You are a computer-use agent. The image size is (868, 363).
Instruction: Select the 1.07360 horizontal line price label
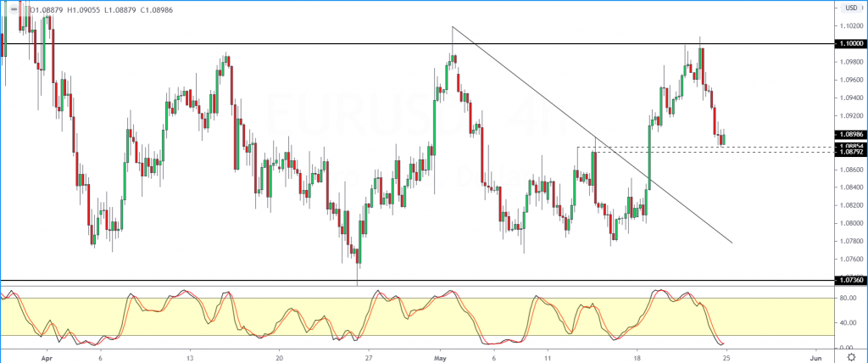coord(850,281)
